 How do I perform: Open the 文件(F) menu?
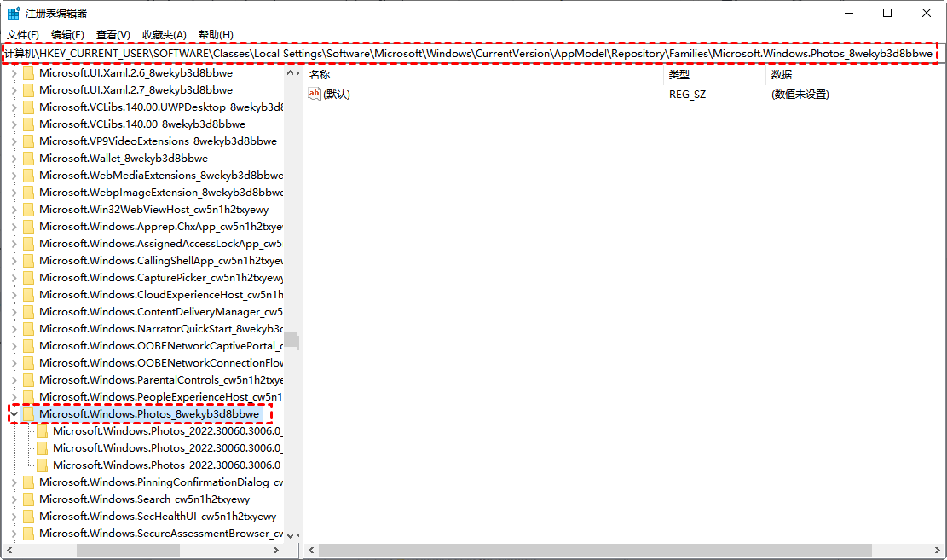(23, 34)
